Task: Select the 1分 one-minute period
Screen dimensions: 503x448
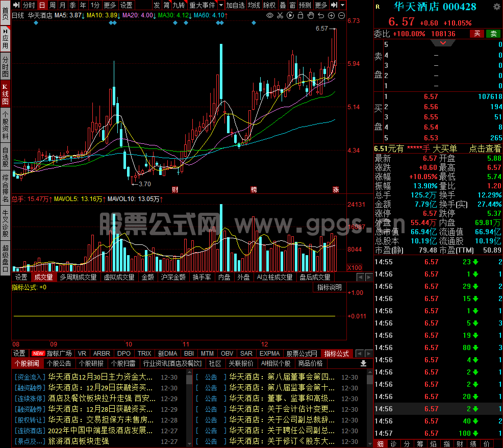Action: pos(95,5)
